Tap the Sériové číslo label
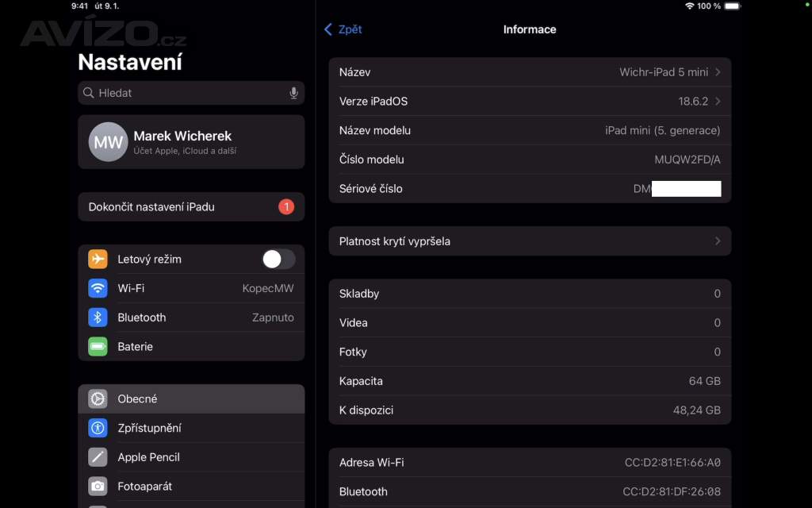 (x=371, y=189)
